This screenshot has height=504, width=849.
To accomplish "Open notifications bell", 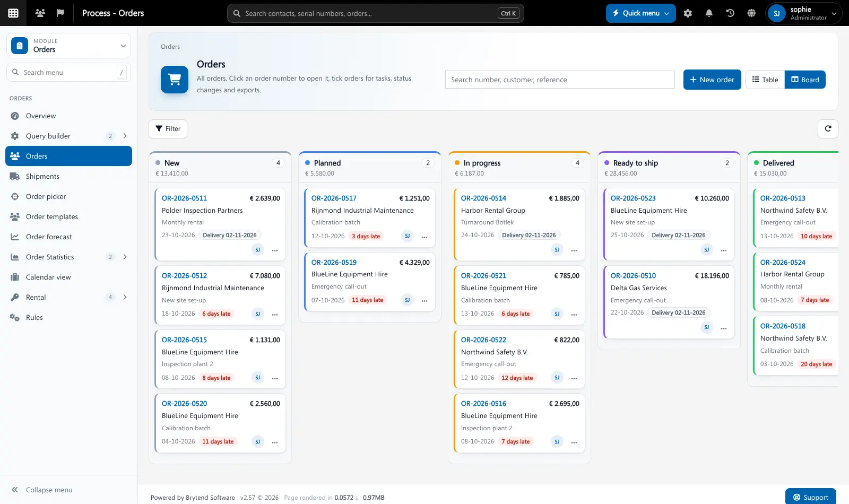I will click(x=709, y=13).
